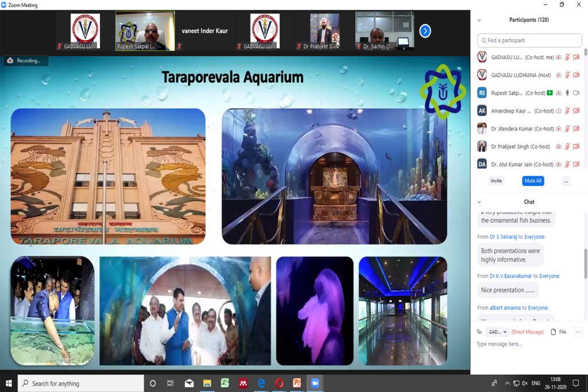Open the Windows Start menu
Image resolution: width=588 pixels, height=392 pixels.
(9, 383)
